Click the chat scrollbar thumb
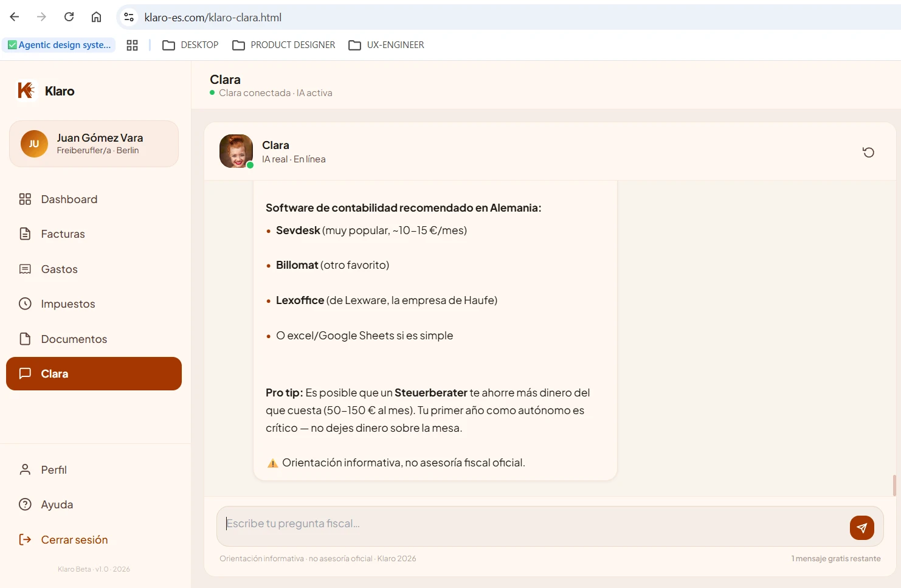Viewport: 901px width, 588px height. 894,485
